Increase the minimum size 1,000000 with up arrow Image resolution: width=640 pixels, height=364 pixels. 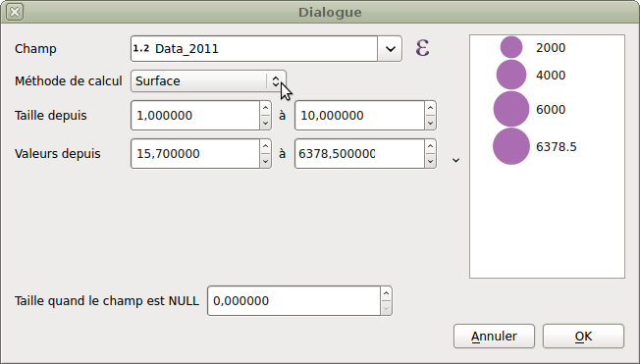[x=266, y=108]
